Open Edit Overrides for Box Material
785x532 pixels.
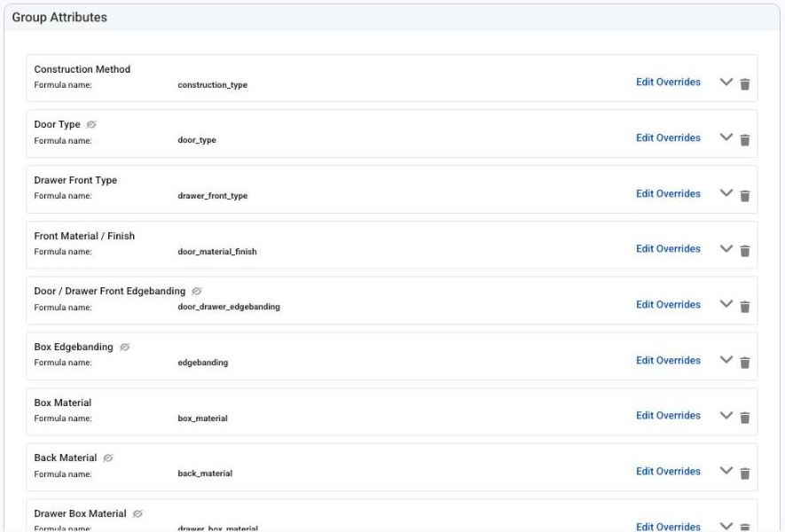click(x=668, y=415)
